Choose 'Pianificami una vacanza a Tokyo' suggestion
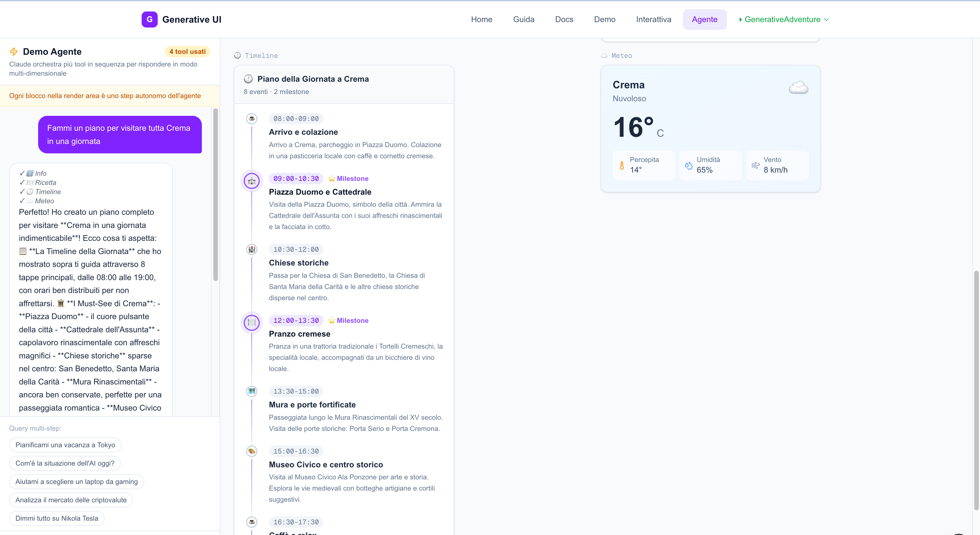The width and height of the screenshot is (980, 535). coord(65,445)
